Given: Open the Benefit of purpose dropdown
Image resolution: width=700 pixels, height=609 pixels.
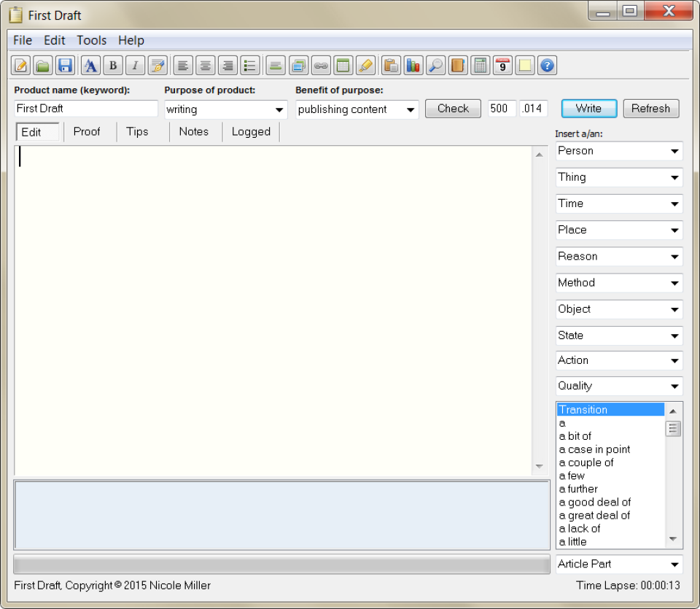Looking at the screenshot, I should 411,110.
